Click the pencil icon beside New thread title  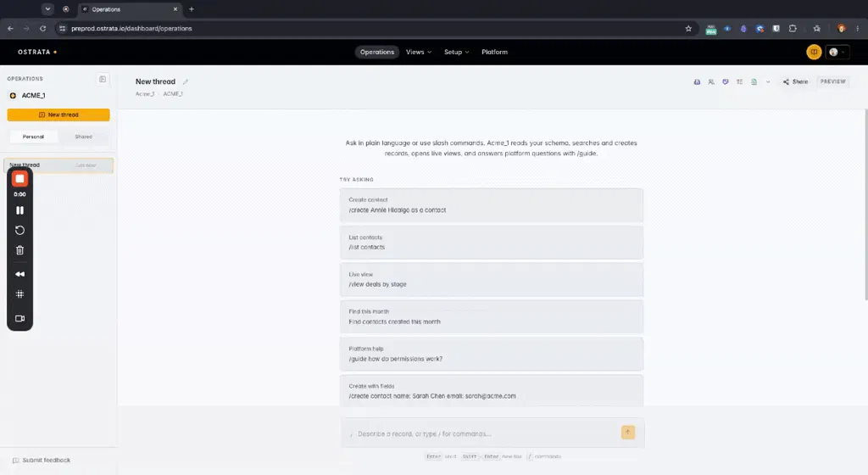point(186,82)
